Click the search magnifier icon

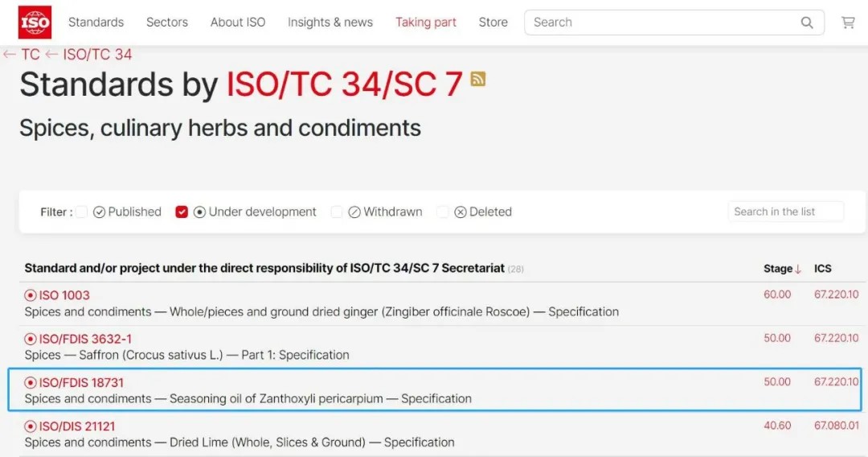[x=807, y=23]
